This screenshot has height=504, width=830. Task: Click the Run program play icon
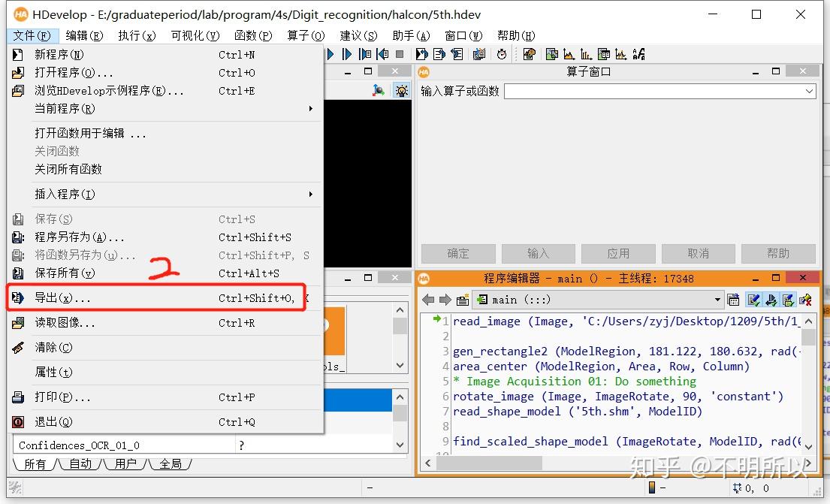pyautogui.click(x=330, y=54)
